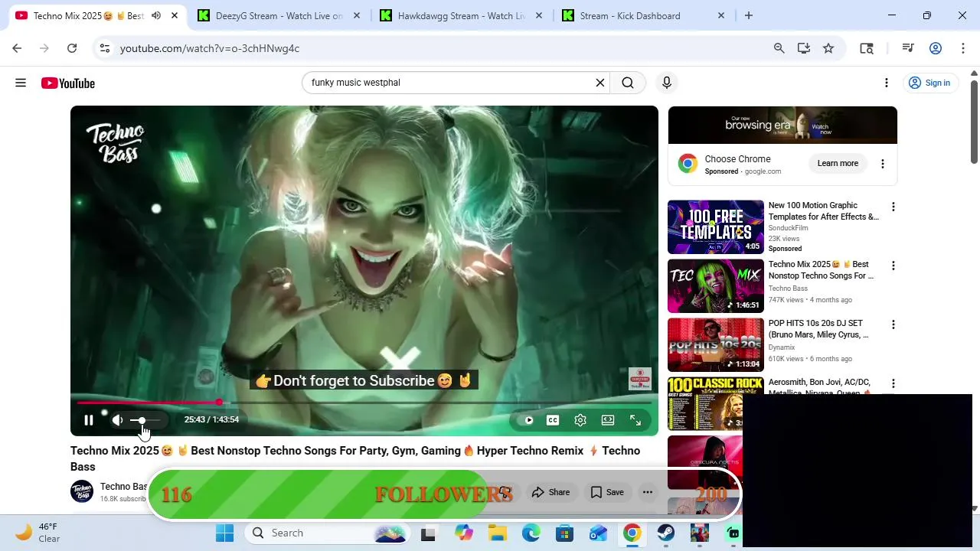Image resolution: width=980 pixels, height=551 pixels.
Task: Open the Windows Start menu
Action: 225,533
